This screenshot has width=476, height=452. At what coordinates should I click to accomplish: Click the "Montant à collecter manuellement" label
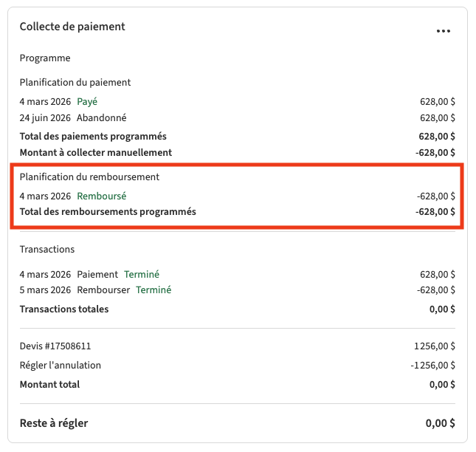[96, 152]
